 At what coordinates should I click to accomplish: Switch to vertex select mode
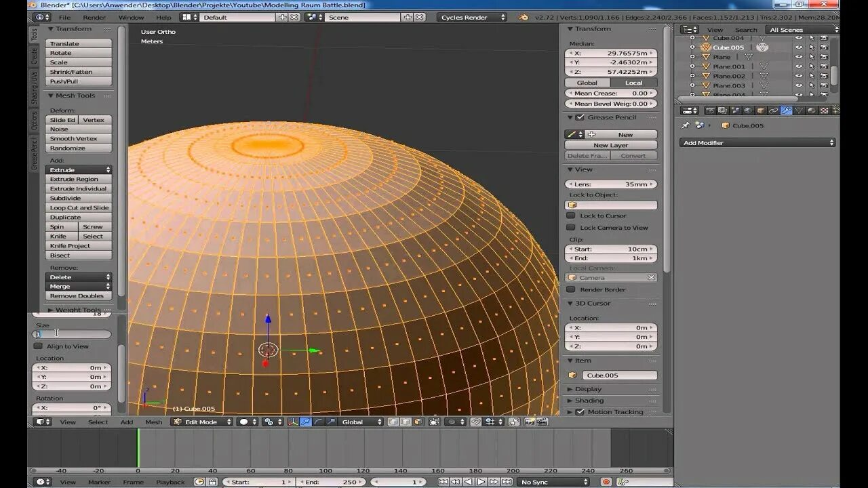coord(393,422)
